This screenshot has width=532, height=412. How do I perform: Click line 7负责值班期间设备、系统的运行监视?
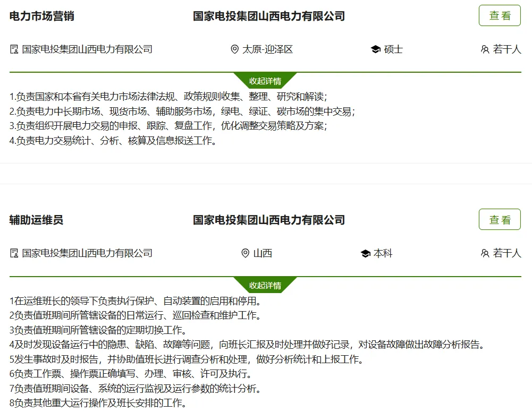point(136,388)
